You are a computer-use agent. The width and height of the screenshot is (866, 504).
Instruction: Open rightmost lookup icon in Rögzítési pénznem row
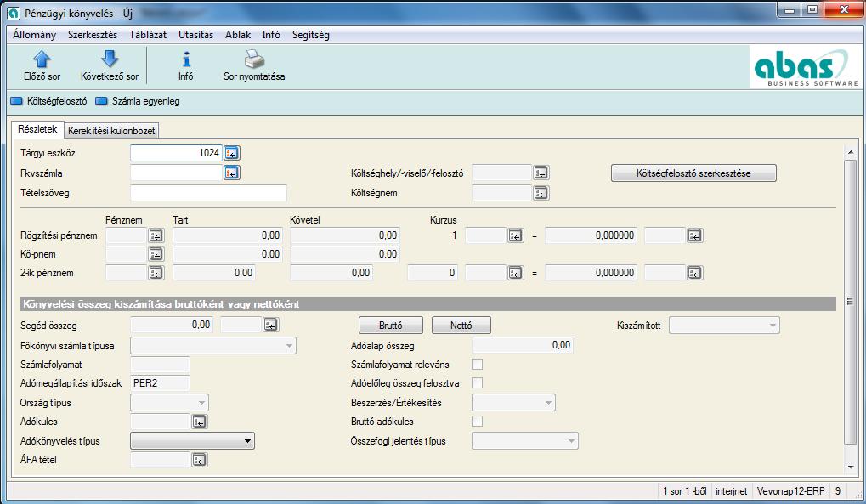(695, 235)
